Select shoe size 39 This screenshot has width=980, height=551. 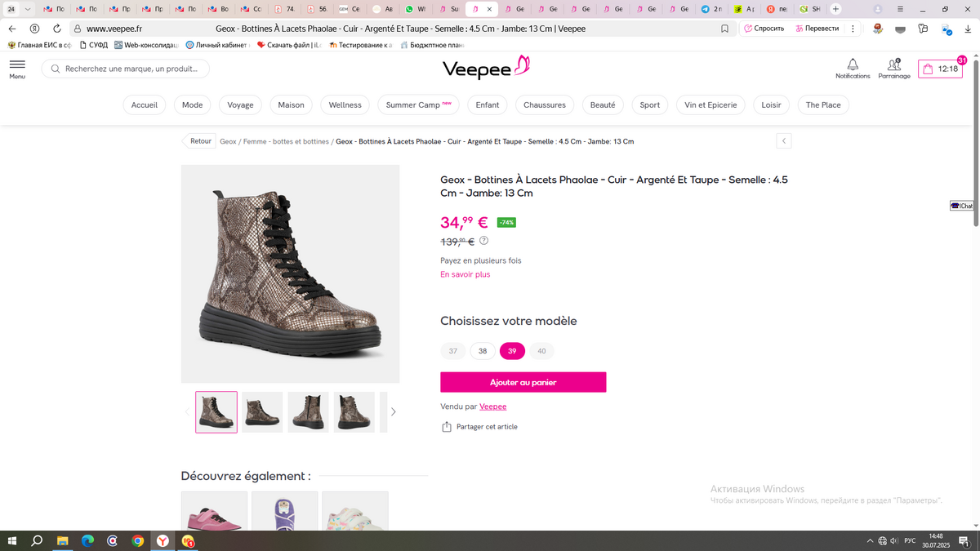pyautogui.click(x=512, y=351)
